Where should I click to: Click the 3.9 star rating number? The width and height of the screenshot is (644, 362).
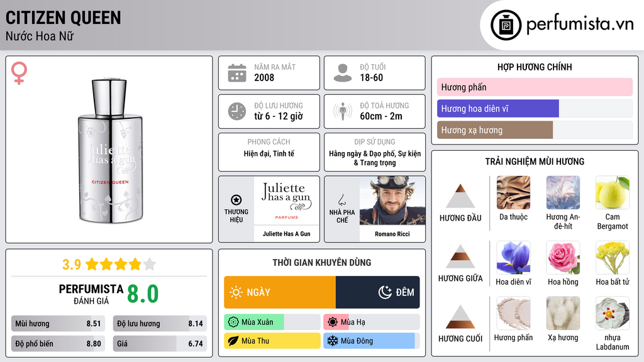click(x=72, y=265)
